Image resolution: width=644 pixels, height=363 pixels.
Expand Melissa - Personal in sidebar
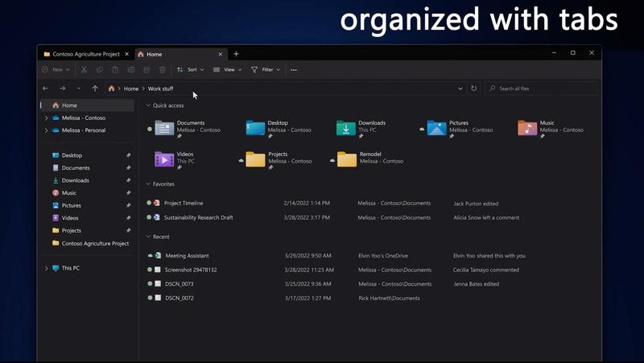pyautogui.click(x=46, y=130)
